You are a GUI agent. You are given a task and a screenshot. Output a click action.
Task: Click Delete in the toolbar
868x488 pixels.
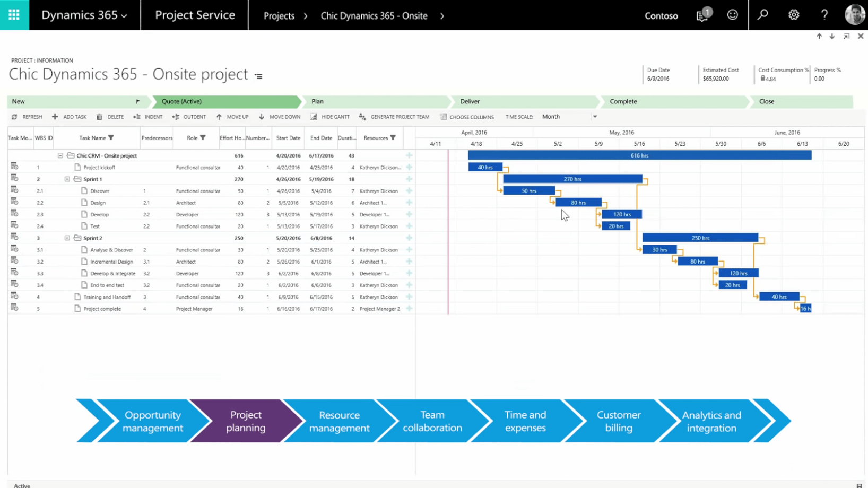pos(110,117)
